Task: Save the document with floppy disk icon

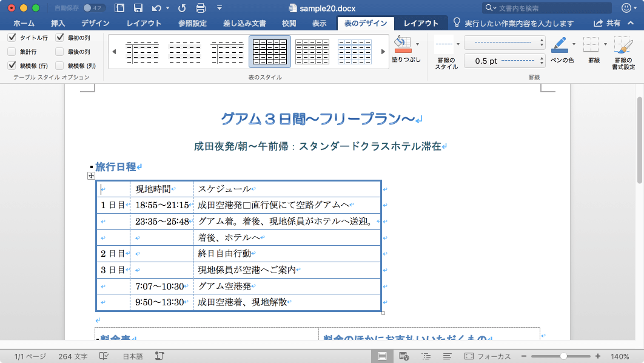Action: tap(138, 8)
